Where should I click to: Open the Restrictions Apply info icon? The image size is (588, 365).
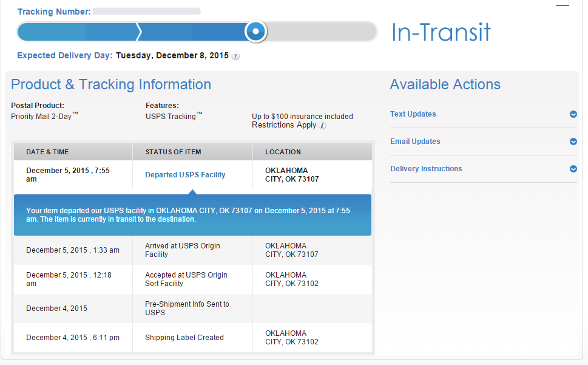322,126
